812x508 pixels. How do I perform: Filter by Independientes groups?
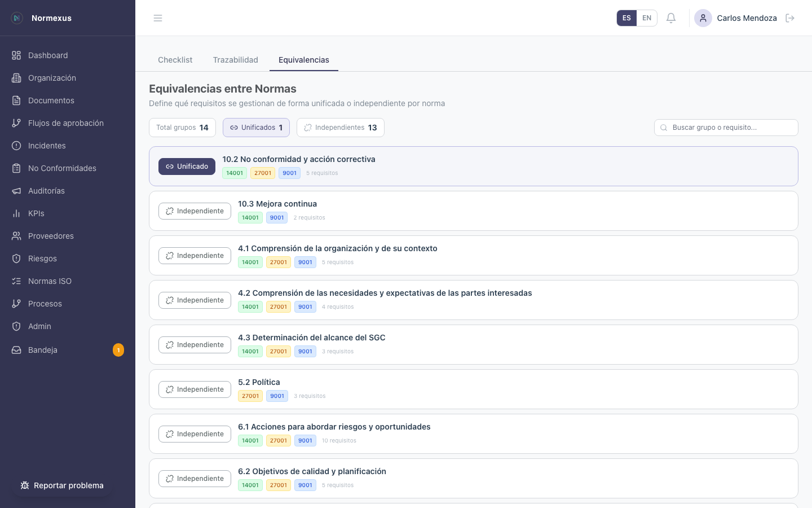point(340,128)
